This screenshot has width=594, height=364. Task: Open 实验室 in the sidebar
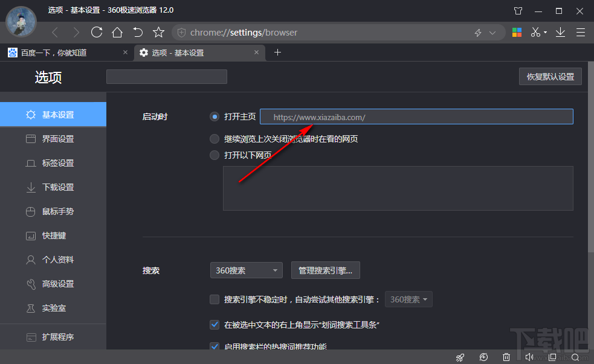tap(53, 308)
